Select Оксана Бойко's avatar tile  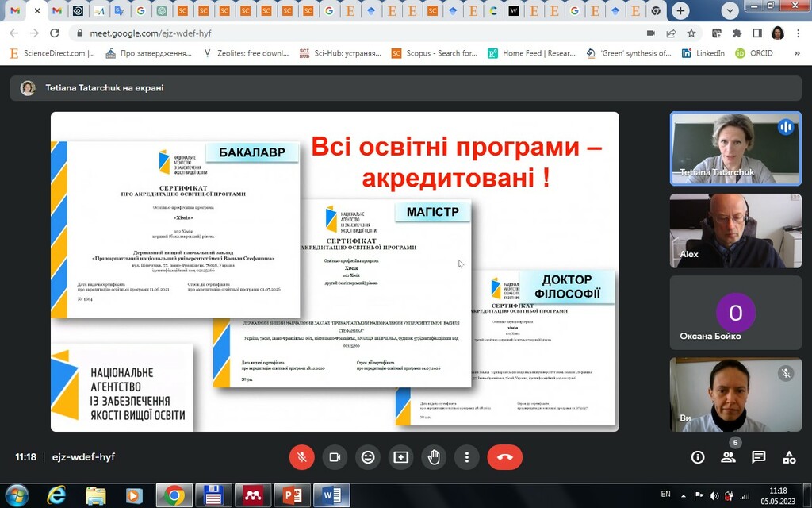click(x=735, y=313)
